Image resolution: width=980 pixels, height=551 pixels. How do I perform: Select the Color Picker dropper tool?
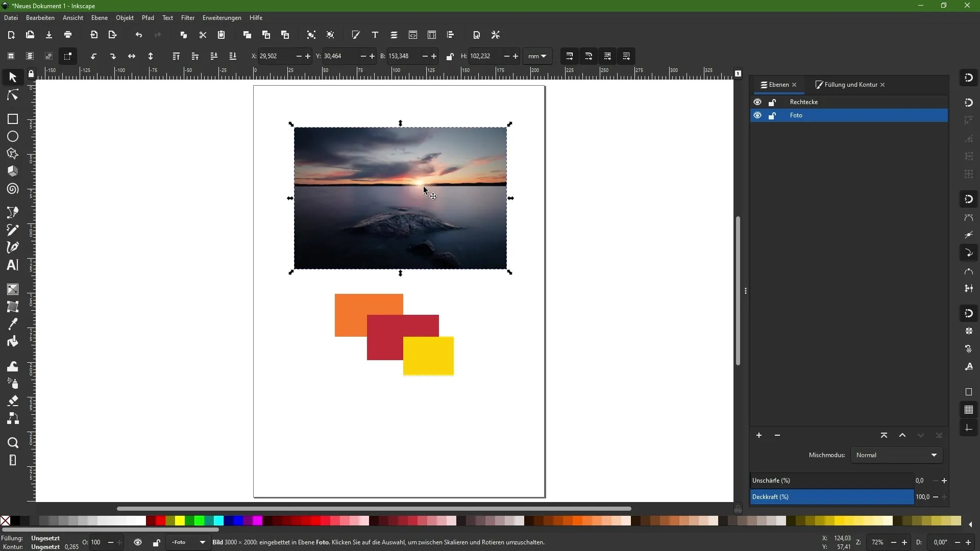pyautogui.click(x=12, y=324)
